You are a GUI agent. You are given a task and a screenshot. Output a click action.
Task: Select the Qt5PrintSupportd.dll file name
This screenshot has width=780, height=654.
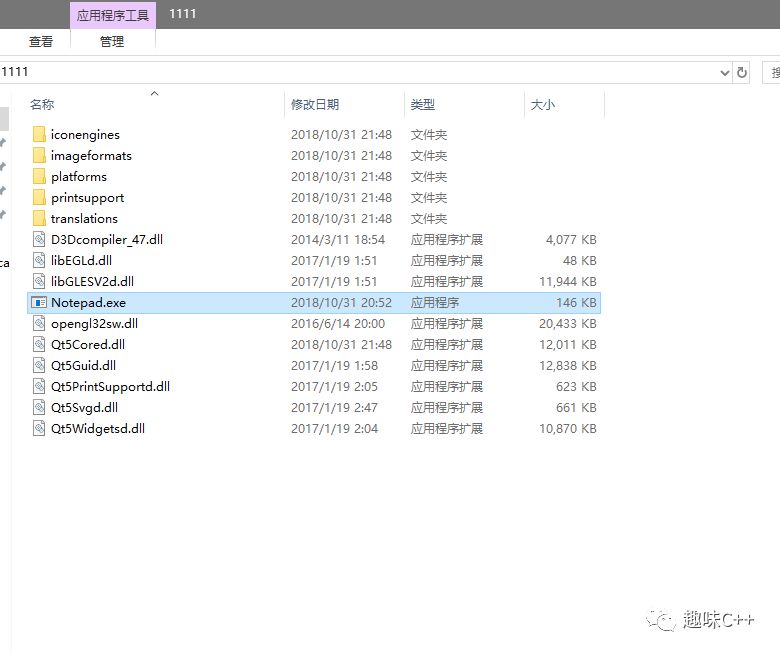coord(110,386)
